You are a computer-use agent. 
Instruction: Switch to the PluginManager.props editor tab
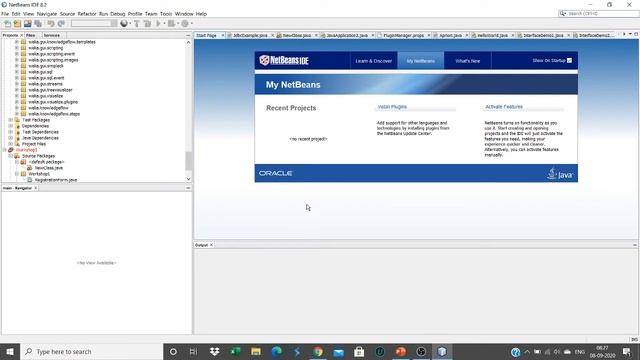(x=404, y=36)
